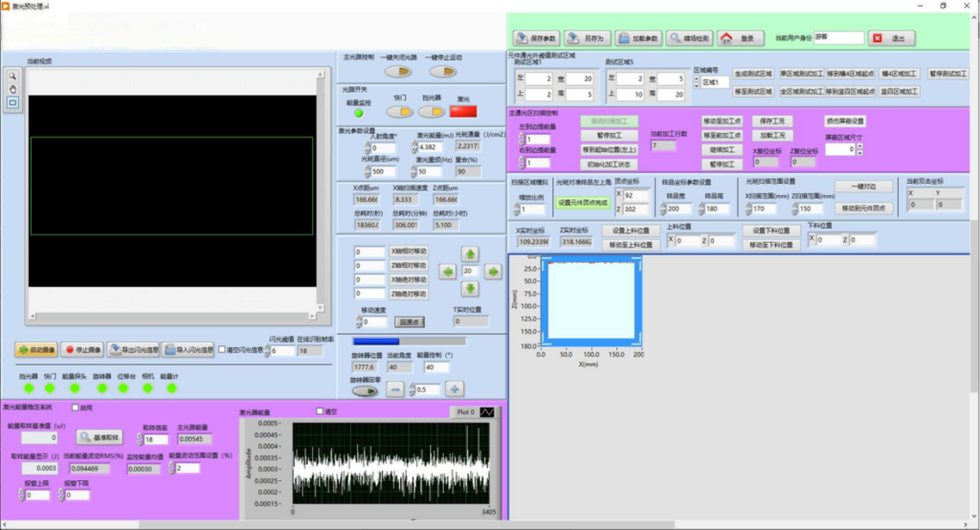980x530 pixels.
Task: Click the 退出 exit button
Action: click(x=893, y=38)
